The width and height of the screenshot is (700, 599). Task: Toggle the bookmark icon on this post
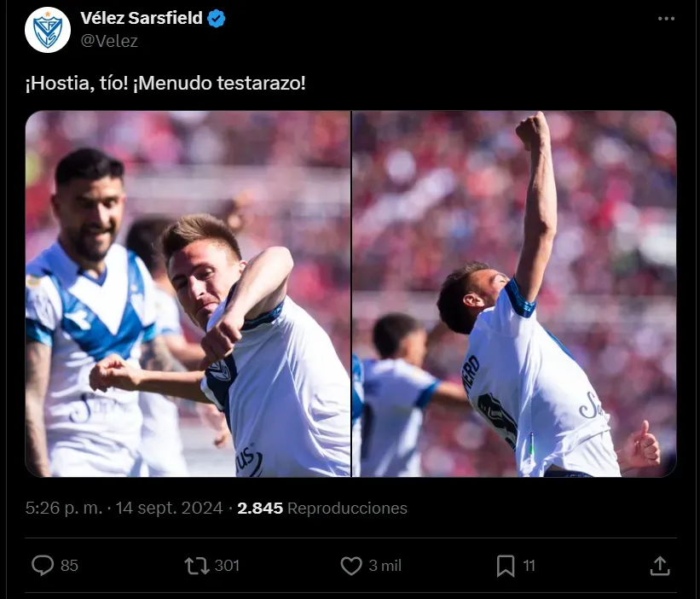pyautogui.click(x=506, y=565)
